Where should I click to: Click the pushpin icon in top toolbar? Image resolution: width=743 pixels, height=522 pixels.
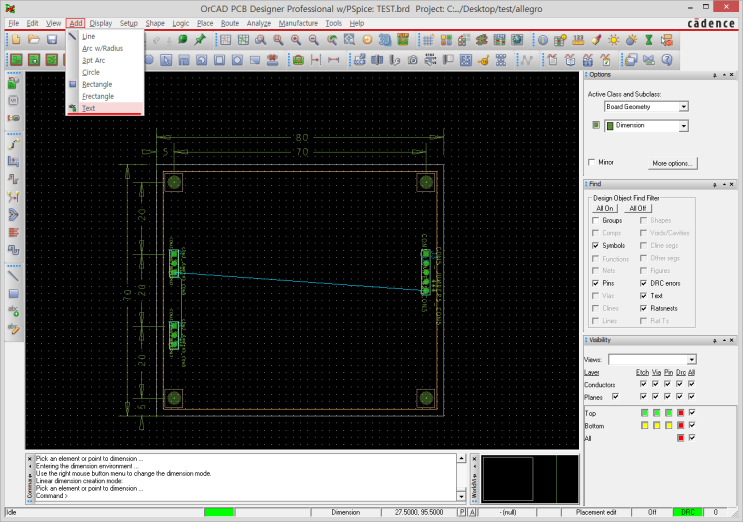[200, 40]
